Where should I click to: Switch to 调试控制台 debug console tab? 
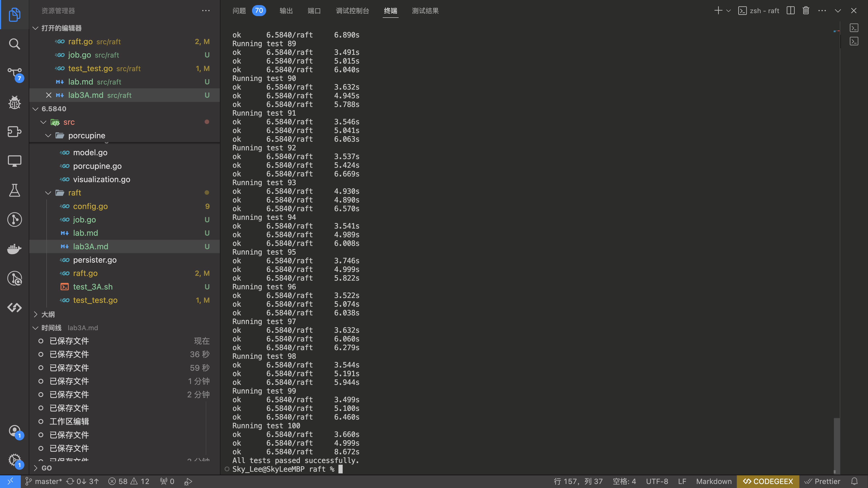click(352, 11)
